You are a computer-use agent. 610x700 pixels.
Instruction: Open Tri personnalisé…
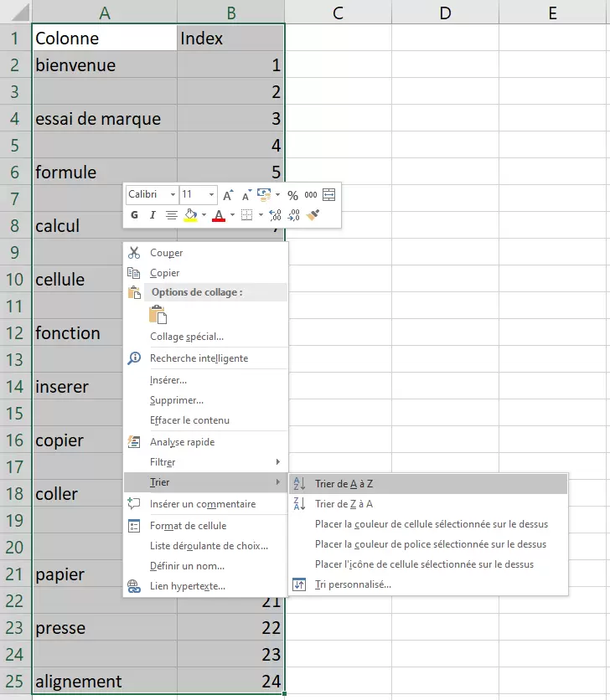[x=428, y=584]
